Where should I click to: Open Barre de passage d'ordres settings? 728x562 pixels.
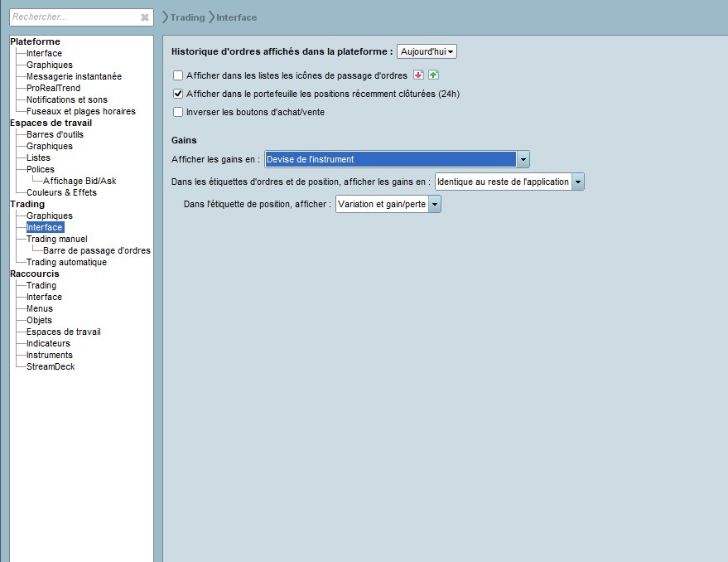click(x=97, y=250)
